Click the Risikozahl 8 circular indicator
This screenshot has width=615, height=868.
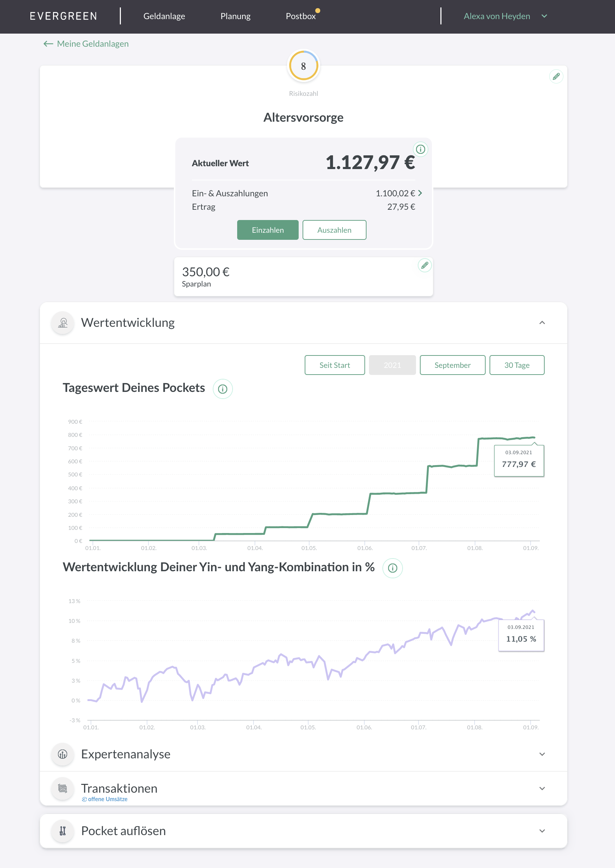(x=303, y=66)
